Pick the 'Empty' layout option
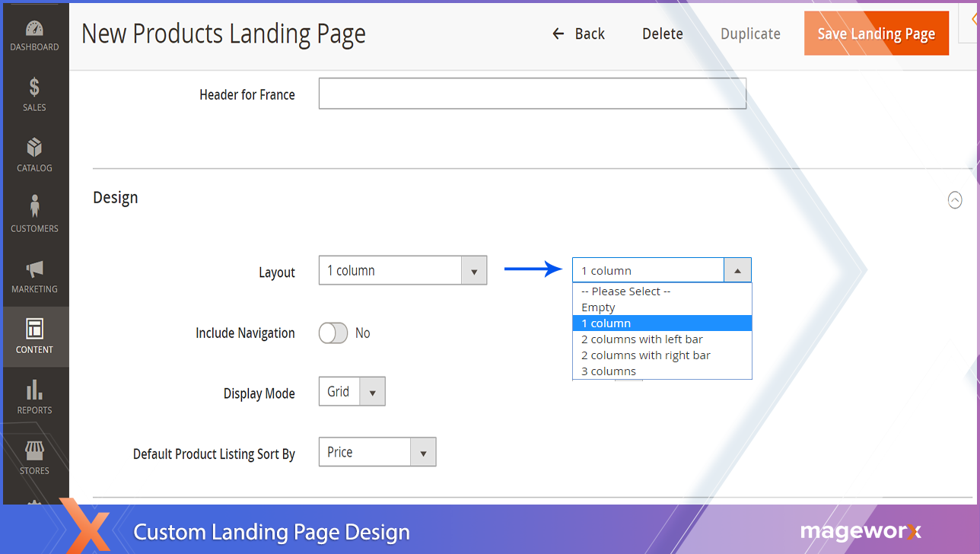Image resolution: width=980 pixels, height=554 pixels. click(598, 307)
